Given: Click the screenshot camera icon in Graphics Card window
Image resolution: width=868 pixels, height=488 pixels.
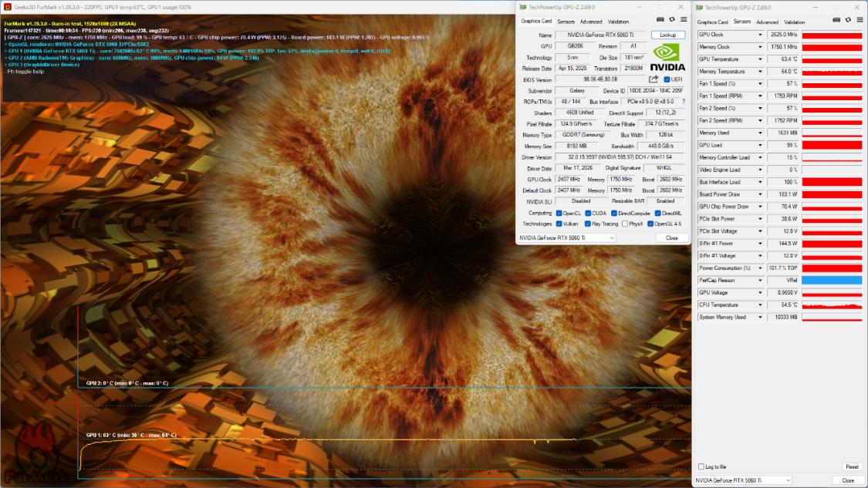Looking at the screenshot, I should click(660, 19).
